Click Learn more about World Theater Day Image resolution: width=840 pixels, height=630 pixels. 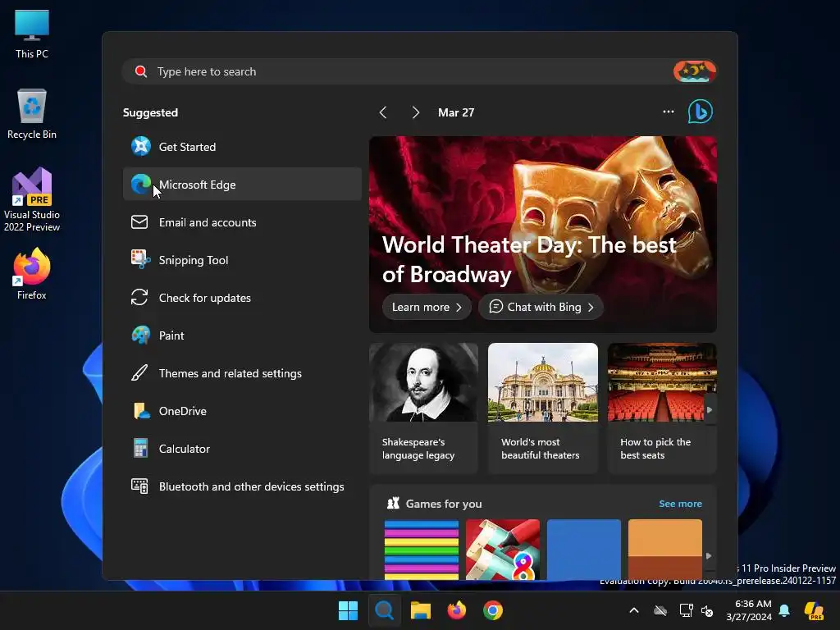click(x=427, y=307)
